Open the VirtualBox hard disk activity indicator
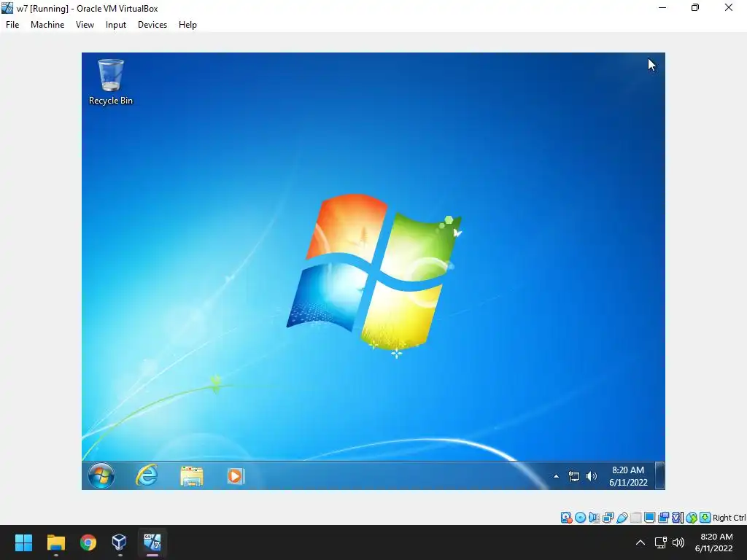 click(566, 518)
